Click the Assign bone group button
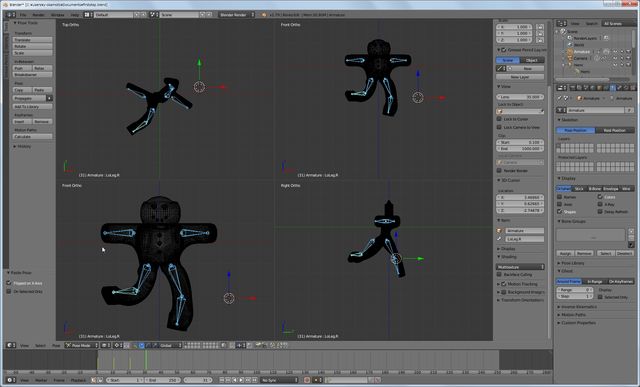The height and width of the screenshot is (387, 640). (x=565, y=254)
